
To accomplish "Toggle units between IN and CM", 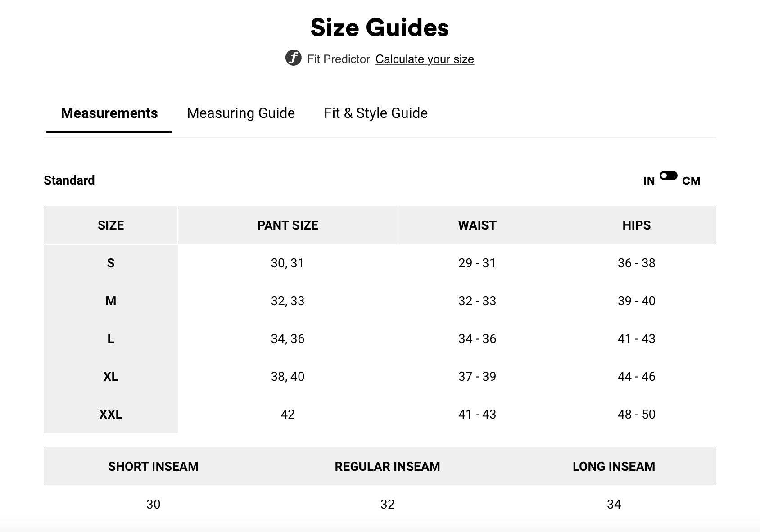I will coord(668,176).
